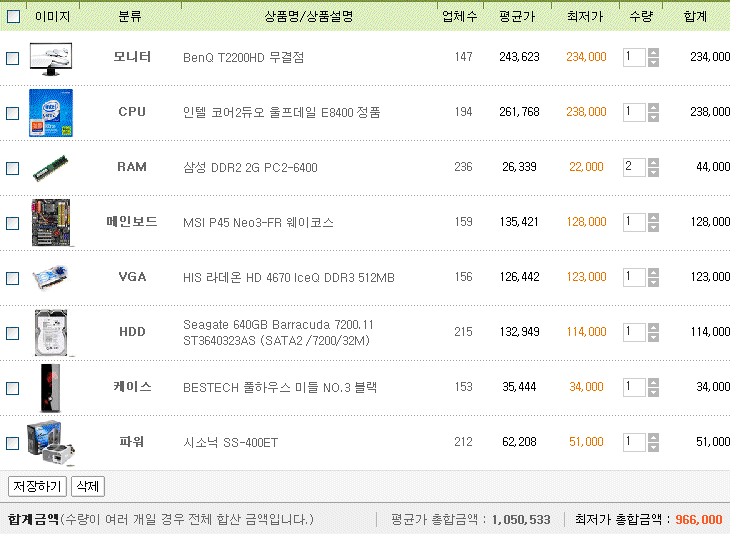The width and height of the screenshot is (731, 534).
Task: Click the 삭제 button
Action: [x=88, y=486]
